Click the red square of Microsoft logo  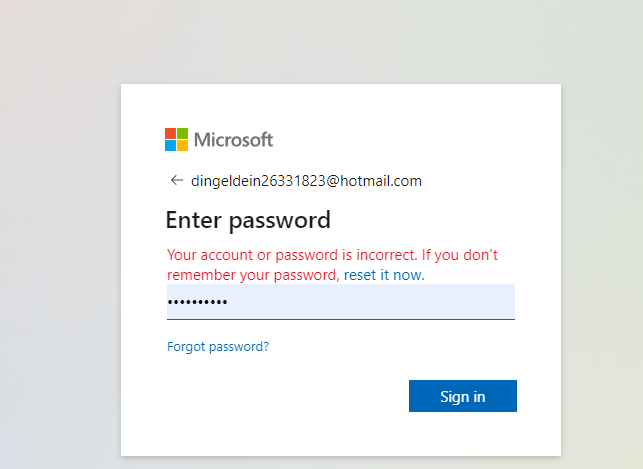[171, 133]
